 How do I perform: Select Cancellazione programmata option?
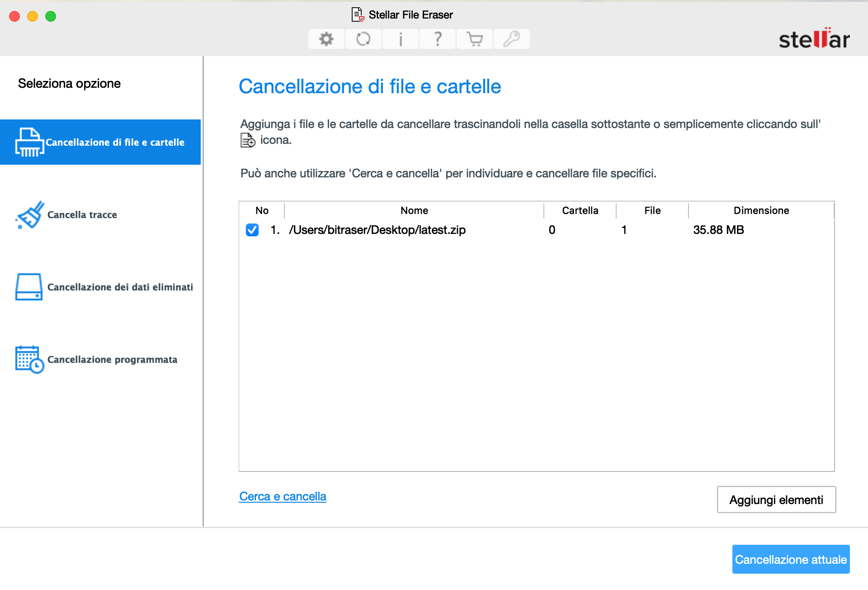coord(100,359)
